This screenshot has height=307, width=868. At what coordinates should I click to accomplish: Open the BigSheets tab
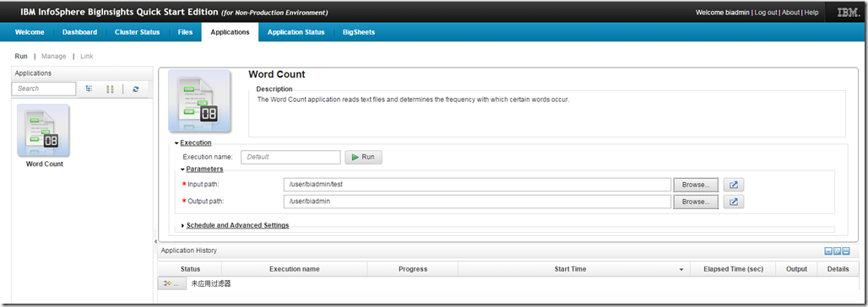pyautogui.click(x=359, y=32)
